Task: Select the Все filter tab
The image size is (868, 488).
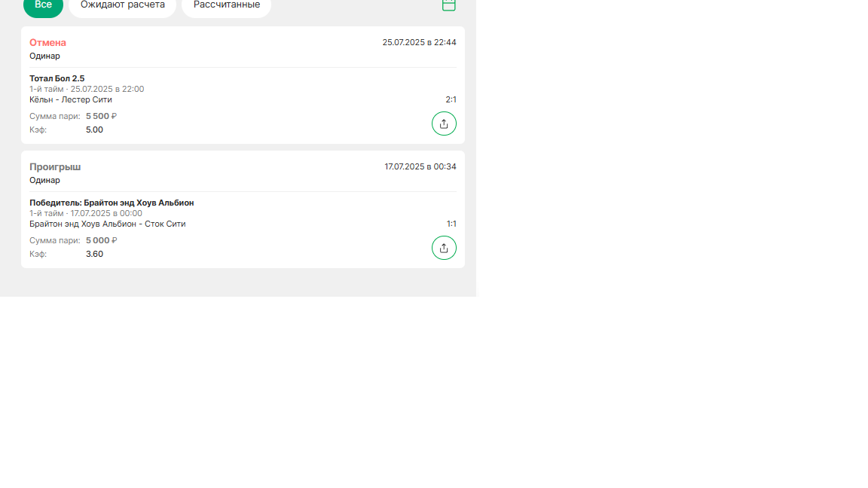Action: [x=43, y=5]
